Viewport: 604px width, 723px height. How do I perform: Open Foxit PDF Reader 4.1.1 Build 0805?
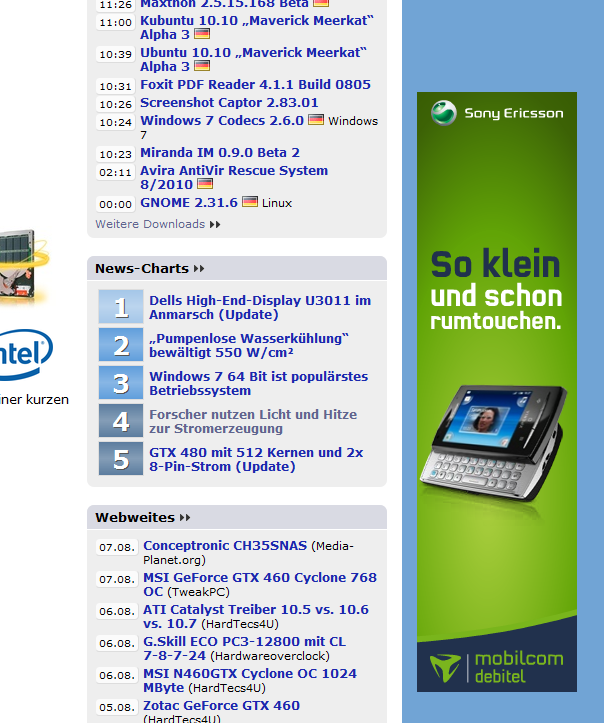click(x=255, y=84)
